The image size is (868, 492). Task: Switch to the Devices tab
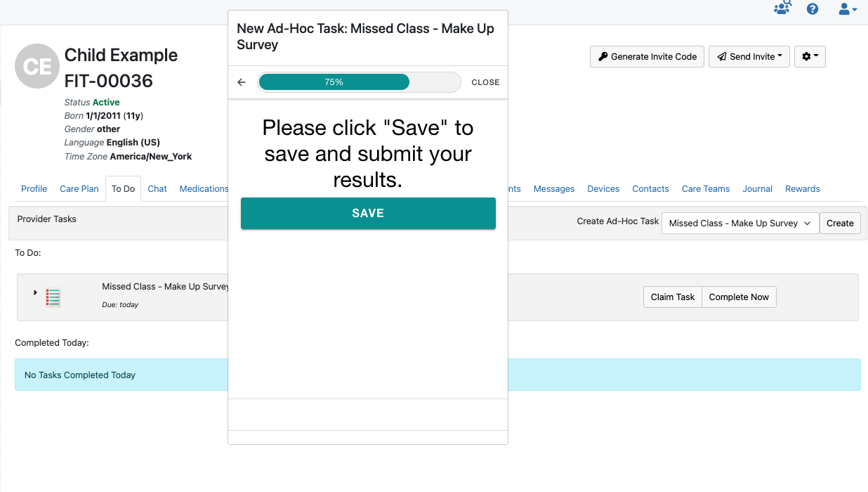603,188
